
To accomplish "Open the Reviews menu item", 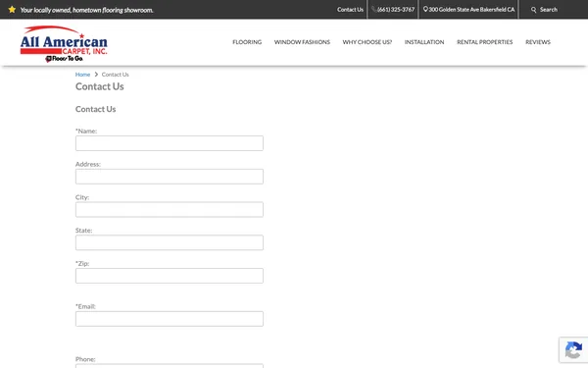I will (538, 42).
